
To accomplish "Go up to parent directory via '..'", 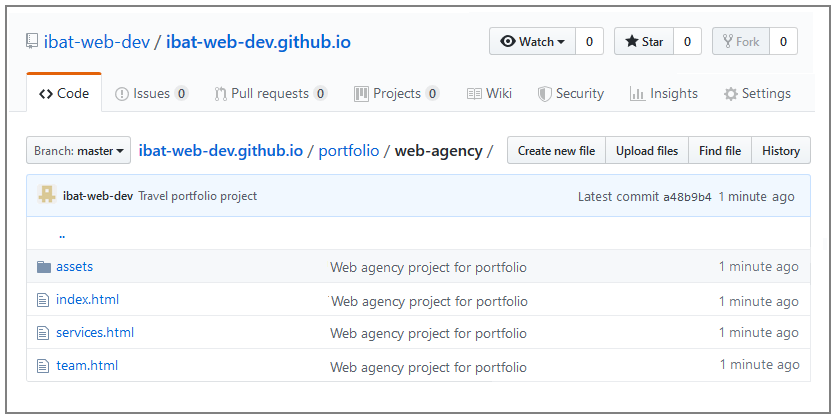I will pos(62,235).
